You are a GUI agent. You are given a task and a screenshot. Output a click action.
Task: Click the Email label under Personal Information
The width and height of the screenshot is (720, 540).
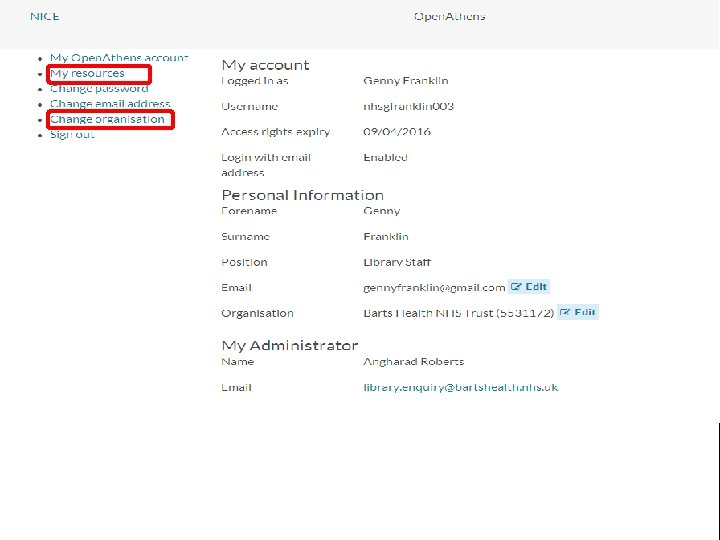[x=236, y=288]
